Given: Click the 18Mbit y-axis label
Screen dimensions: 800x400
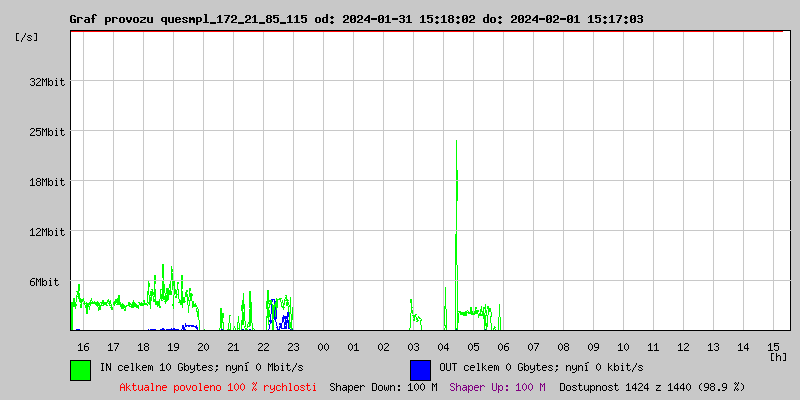Looking at the screenshot, I should pos(47,182).
